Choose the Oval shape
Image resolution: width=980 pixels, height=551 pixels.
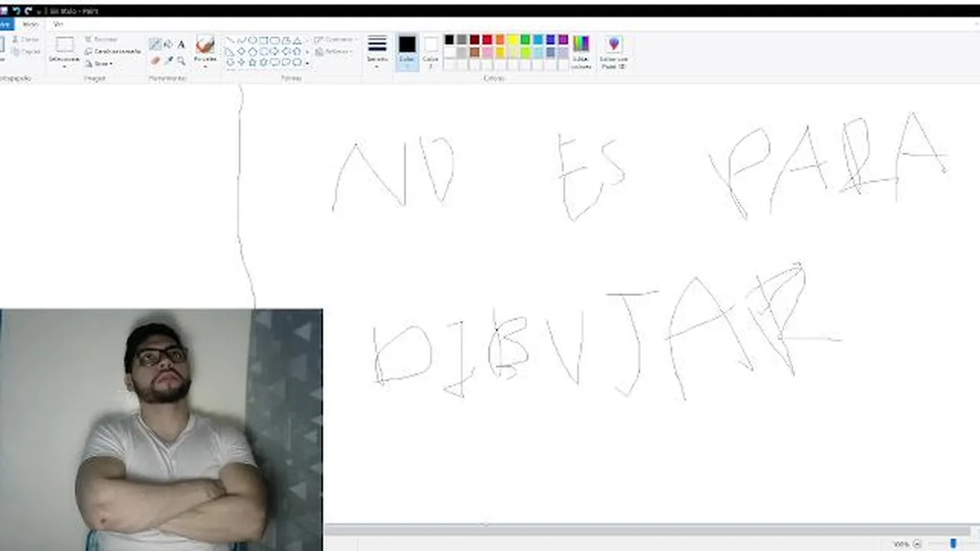pyautogui.click(x=253, y=40)
